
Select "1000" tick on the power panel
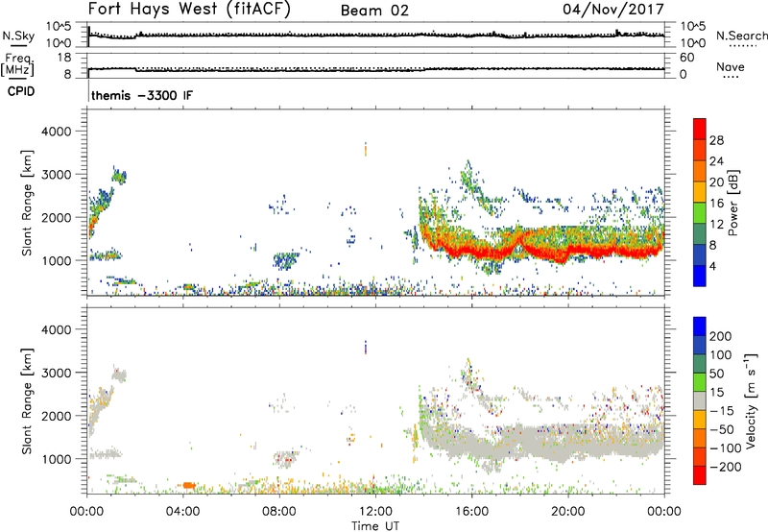(x=56, y=260)
